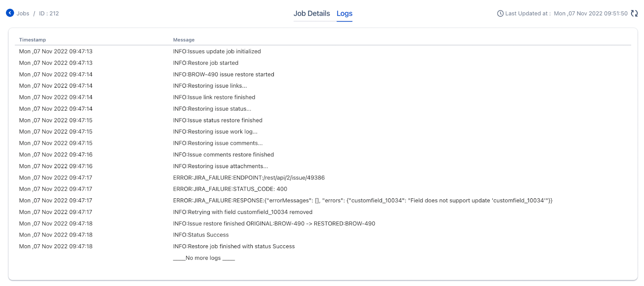Click the 'Issues update job initialized' message
The image size is (644, 286).
tap(217, 51)
